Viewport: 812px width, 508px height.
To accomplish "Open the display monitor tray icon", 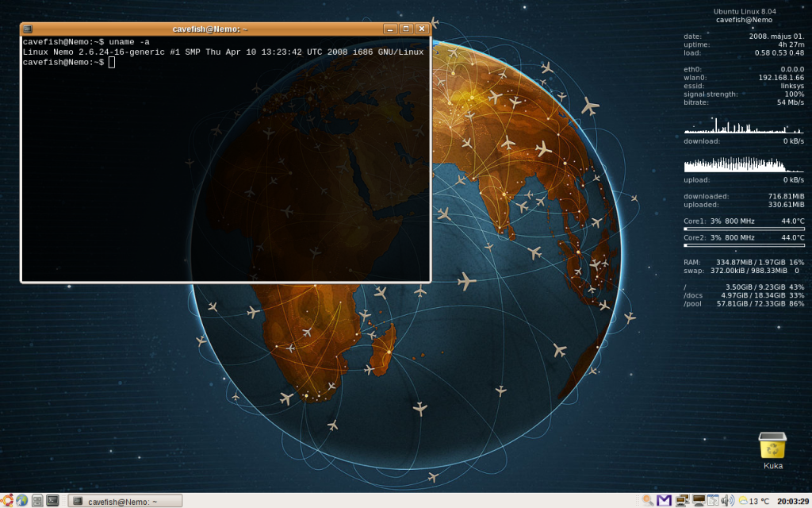I will 698,500.
